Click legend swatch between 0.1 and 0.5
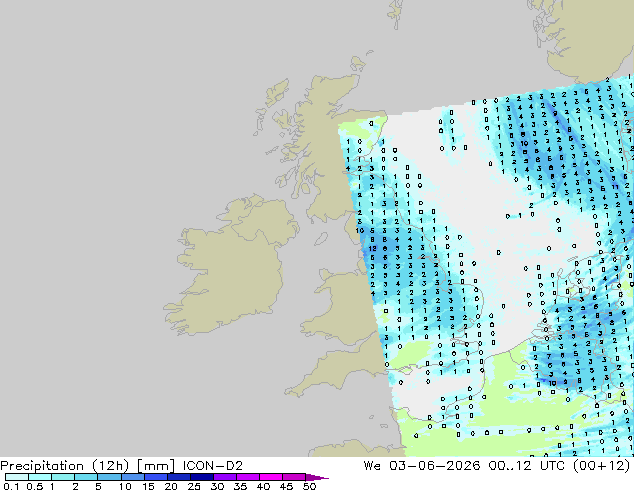 pyautogui.click(x=17, y=477)
